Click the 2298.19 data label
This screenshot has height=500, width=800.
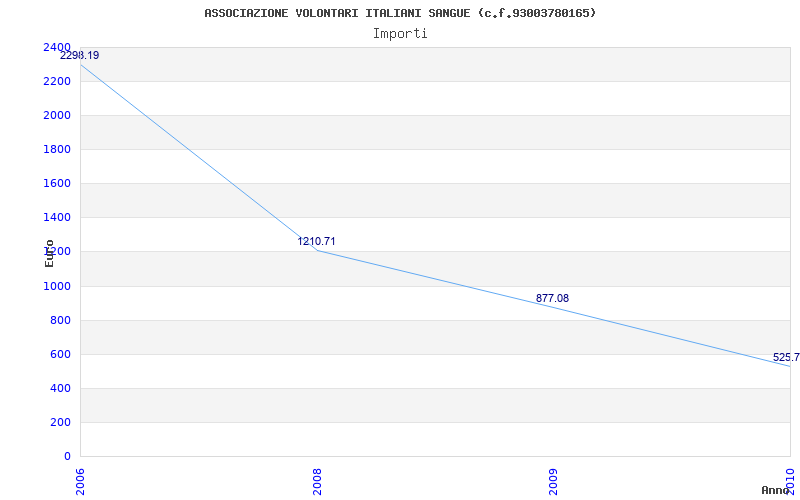(x=80, y=55)
